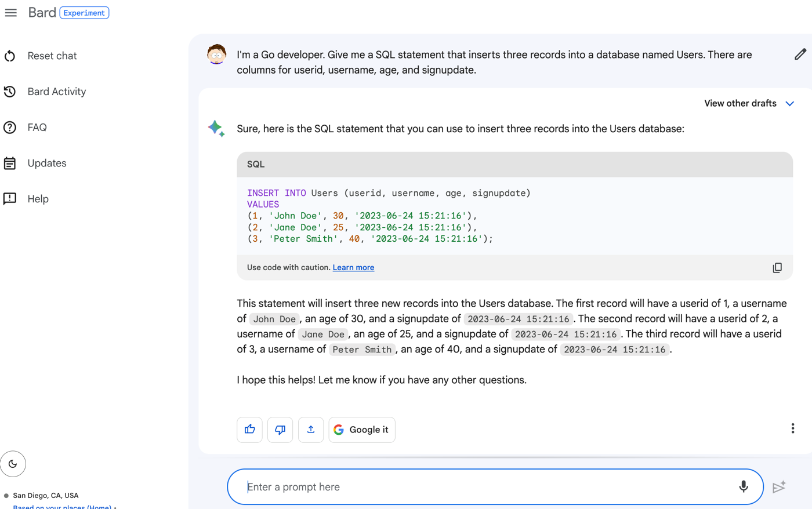Image resolution: width=812 pixels, height=509 pixels.
Task: Click the edit prompt pencil icon
Action: click(x=800, y=54)
